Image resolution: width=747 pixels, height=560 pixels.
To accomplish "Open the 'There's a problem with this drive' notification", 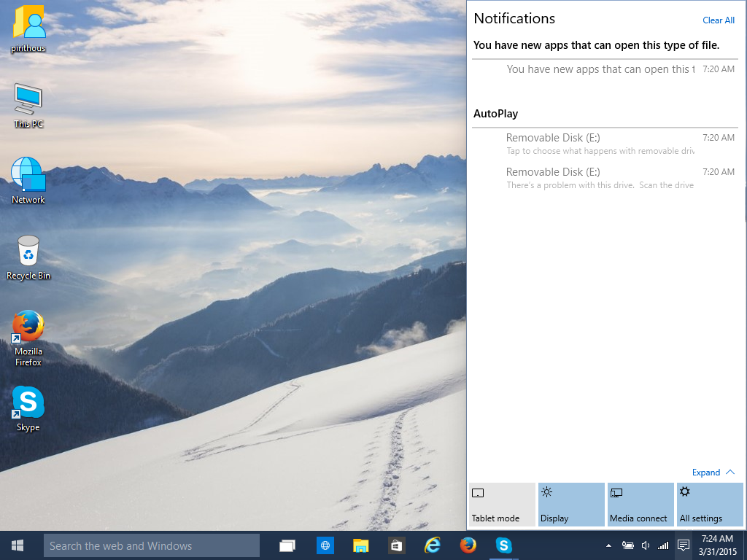I will tap(605, 178).
